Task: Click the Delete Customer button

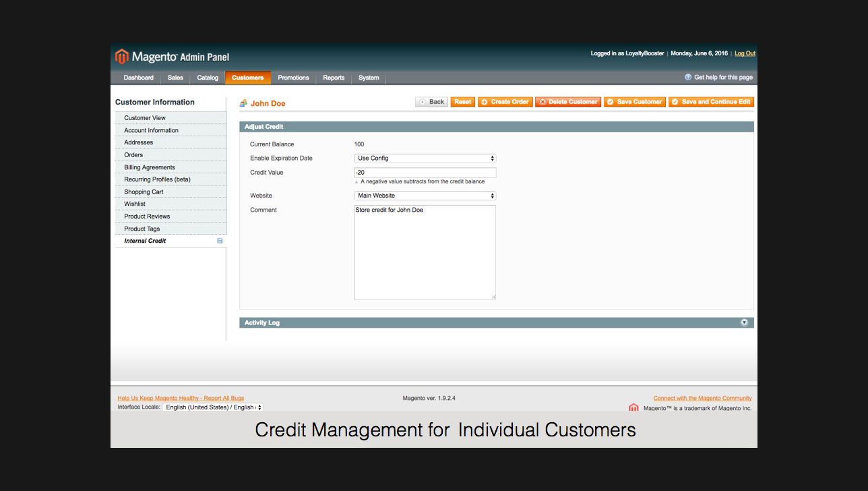Action: pos(568,102)
